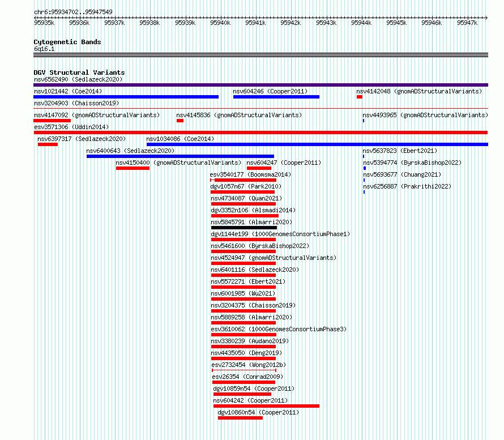The height and width of the screenshot is (440, 504).
Task: Select the black nsv5845791 variant bar
Action: pos(244,228)
